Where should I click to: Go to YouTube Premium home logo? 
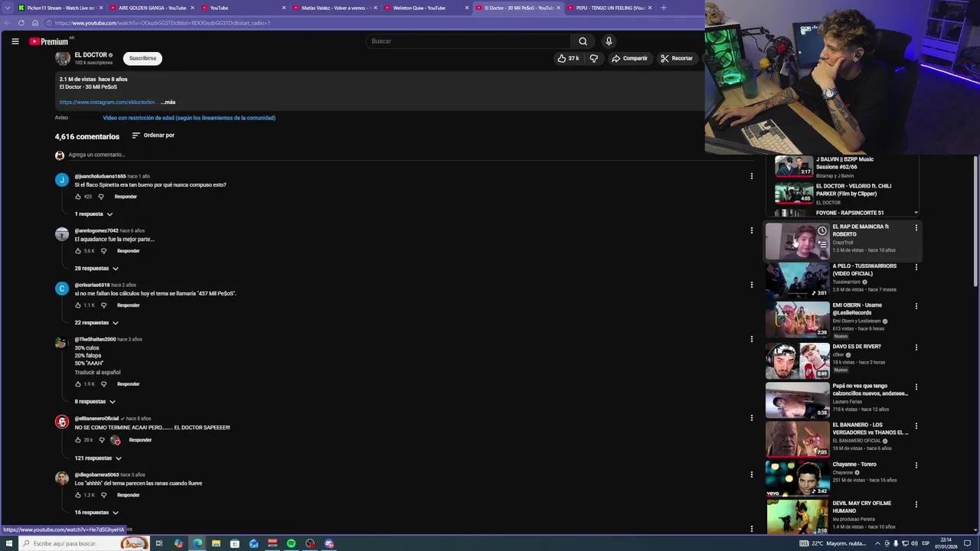pos(49,41)
